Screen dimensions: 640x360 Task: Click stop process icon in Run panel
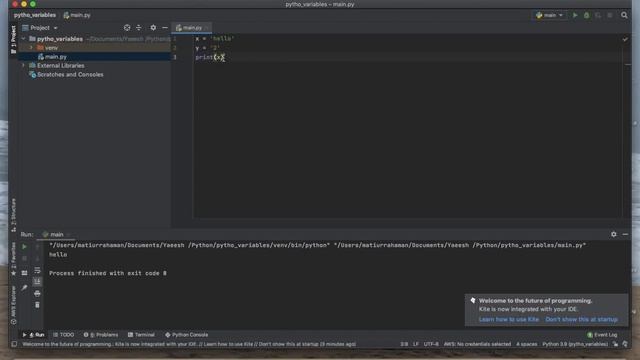(24, 258)
